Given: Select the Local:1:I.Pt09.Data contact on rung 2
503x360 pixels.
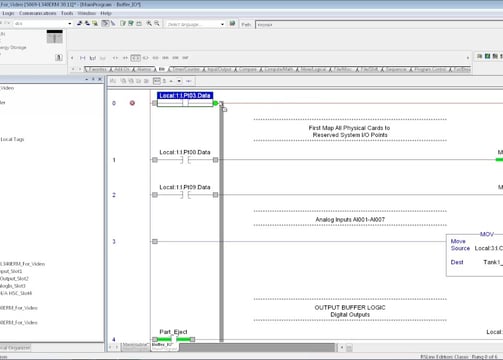Looking at the screenshot, I should 185,191.
